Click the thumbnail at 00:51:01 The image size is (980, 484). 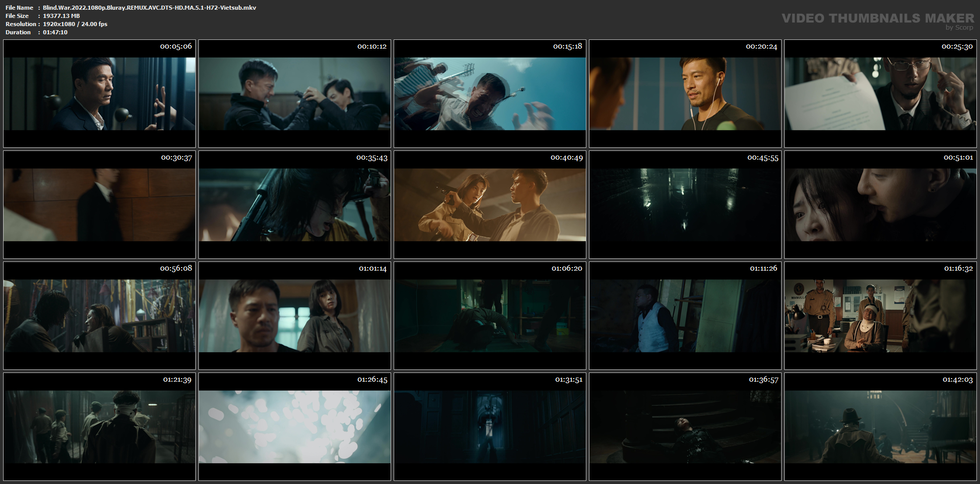[x=880, y=205]
